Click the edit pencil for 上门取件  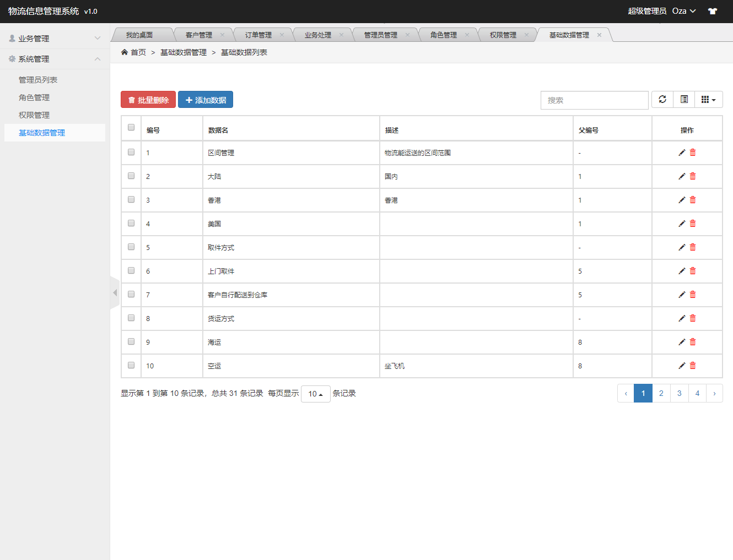coord(682,271)
